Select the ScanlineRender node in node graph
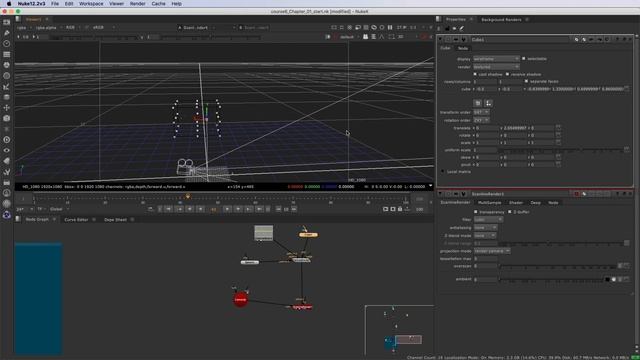The height and width of the screenshot is (360, 640). [302, 307]
